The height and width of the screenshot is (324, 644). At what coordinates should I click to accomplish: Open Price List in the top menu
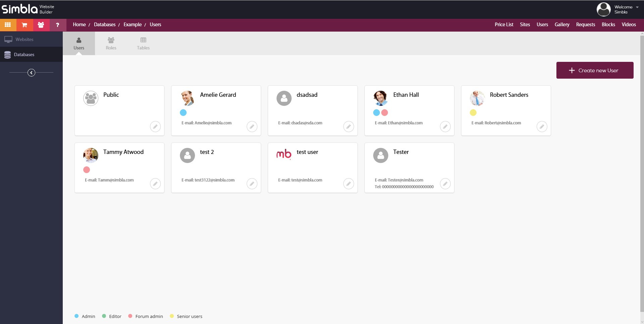tap(504, 25)
